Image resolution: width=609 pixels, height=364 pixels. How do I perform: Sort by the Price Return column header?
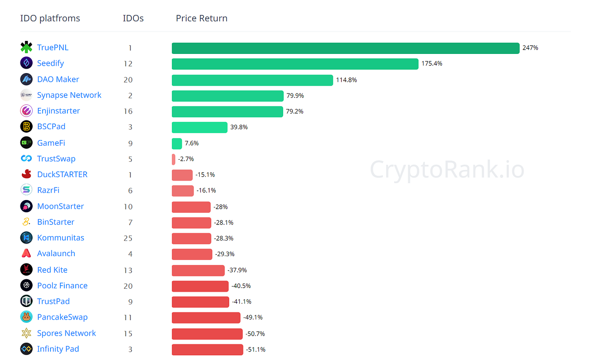point(202,18)
